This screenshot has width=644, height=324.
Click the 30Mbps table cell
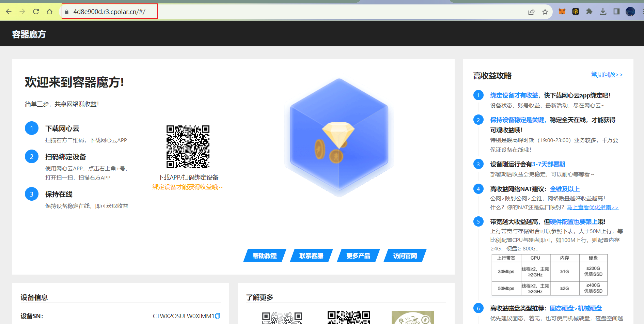(506, 272)
